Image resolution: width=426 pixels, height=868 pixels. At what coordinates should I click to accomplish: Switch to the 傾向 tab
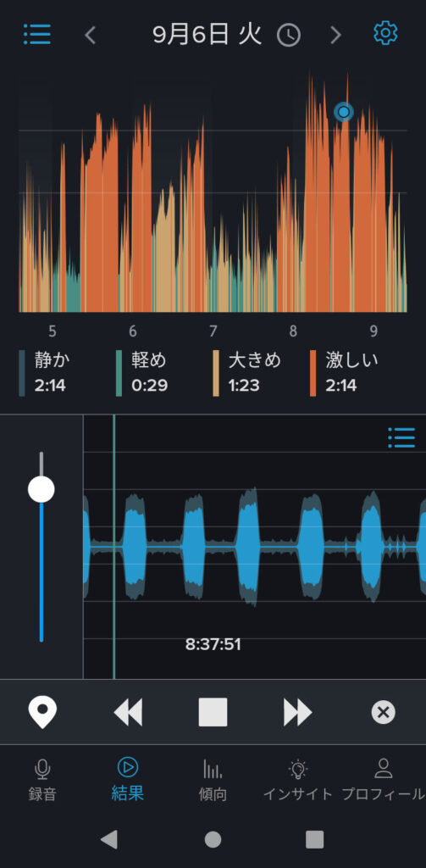point(213,780)
